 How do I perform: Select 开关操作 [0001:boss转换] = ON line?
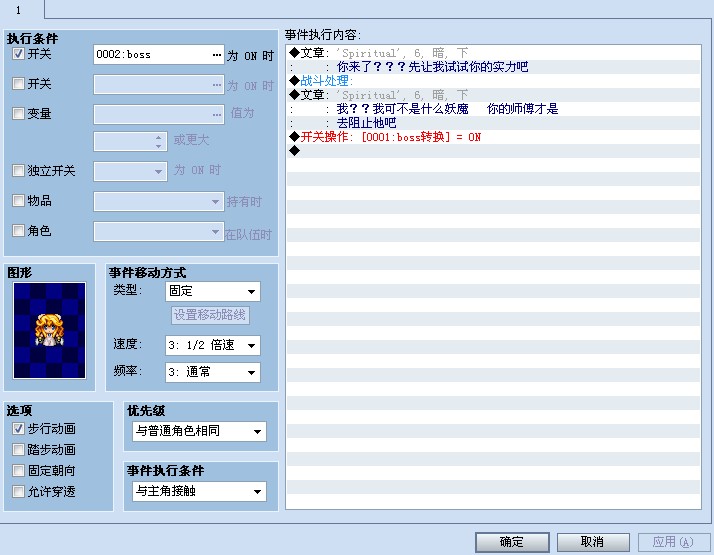tap(493, 137)
